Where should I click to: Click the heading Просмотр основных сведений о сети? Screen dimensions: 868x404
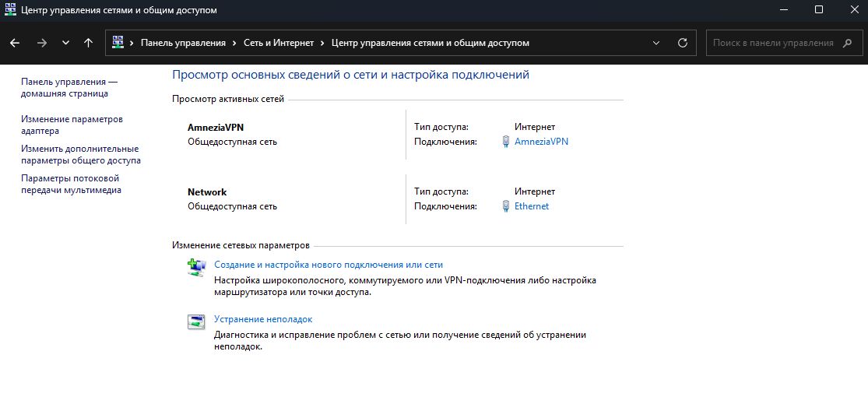351,74
